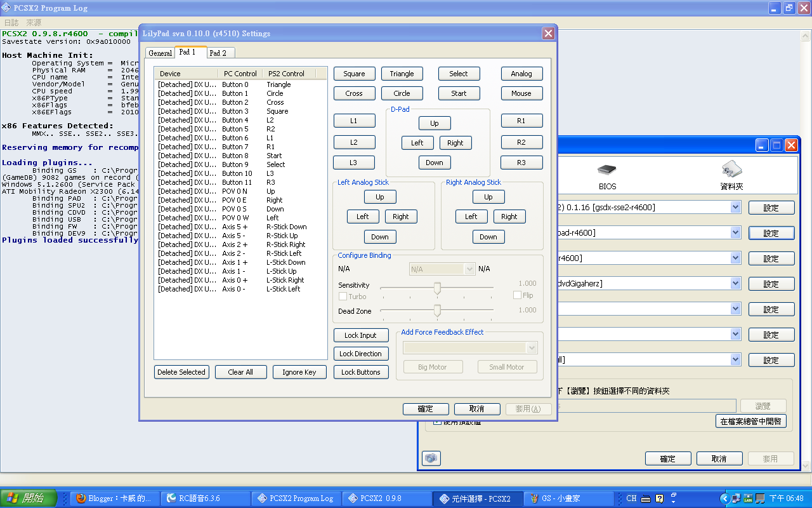812x508 pixels.
Task: Expand the dvdGigaherz plugin dropdown
Action: coord(735,283)
